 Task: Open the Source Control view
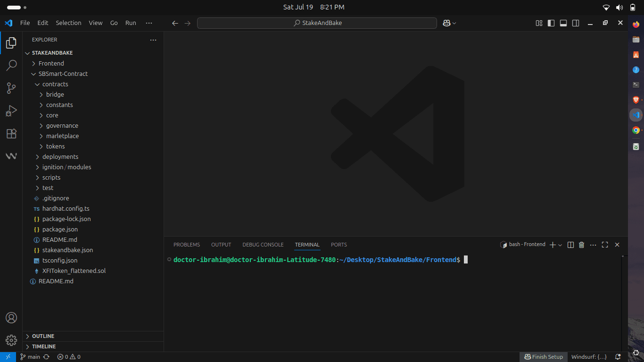[x=11, y=88]
